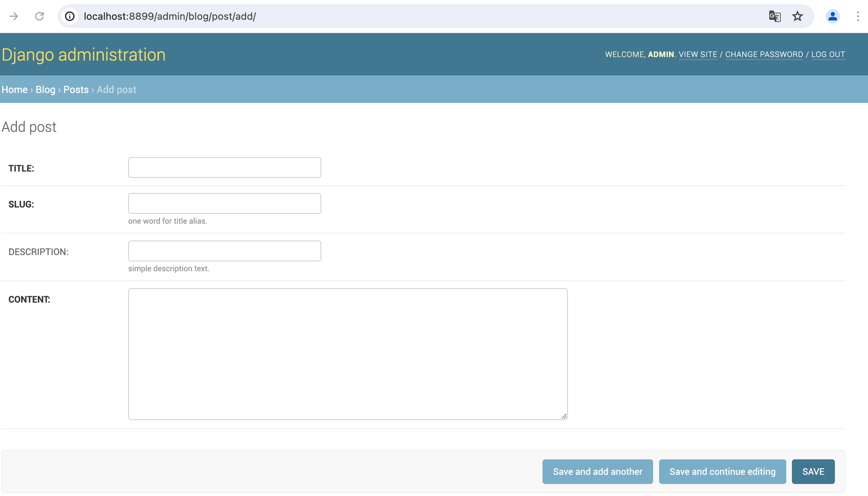Go to Home breadcrumb
The width and height of the screenshot is (868, 496).
(14, 89)
